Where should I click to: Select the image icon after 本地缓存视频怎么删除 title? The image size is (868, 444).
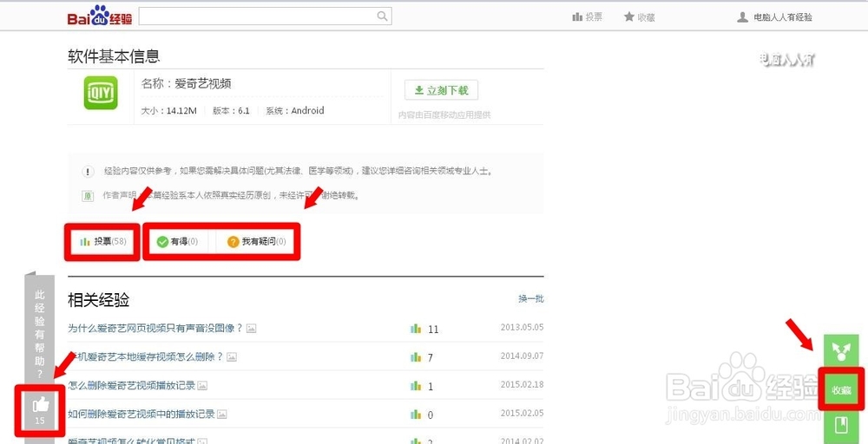tap(232, 357)
